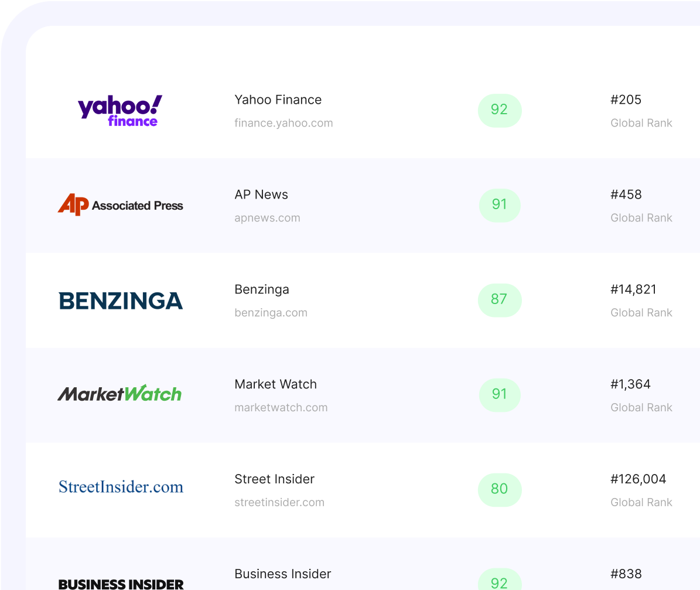The width and height of the screenshot is (700, 590).
Task: Open the StreetInsider.com logo
Action: point(121,487)
